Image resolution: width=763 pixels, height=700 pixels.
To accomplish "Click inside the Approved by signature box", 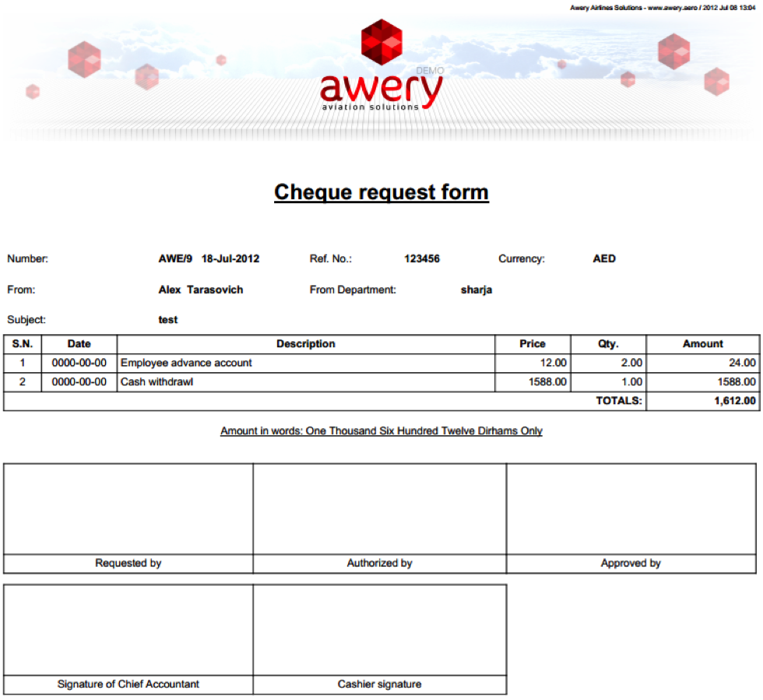I will [x=631, y=509].
